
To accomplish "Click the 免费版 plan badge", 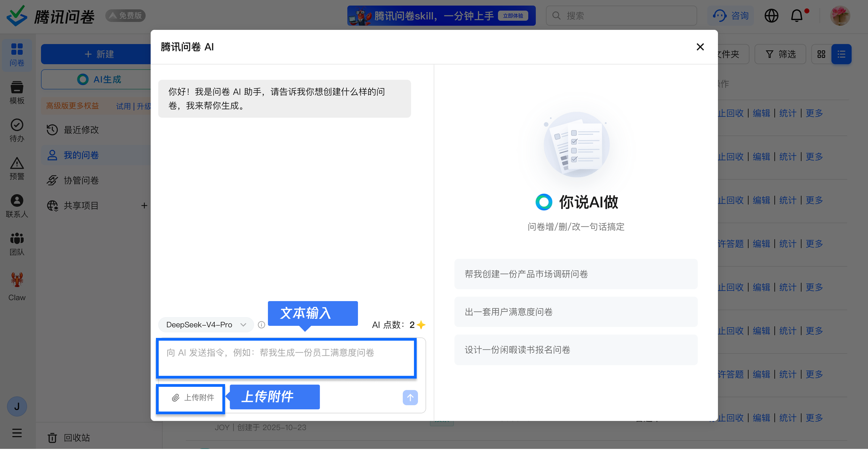I will click(x=125, y=15).
